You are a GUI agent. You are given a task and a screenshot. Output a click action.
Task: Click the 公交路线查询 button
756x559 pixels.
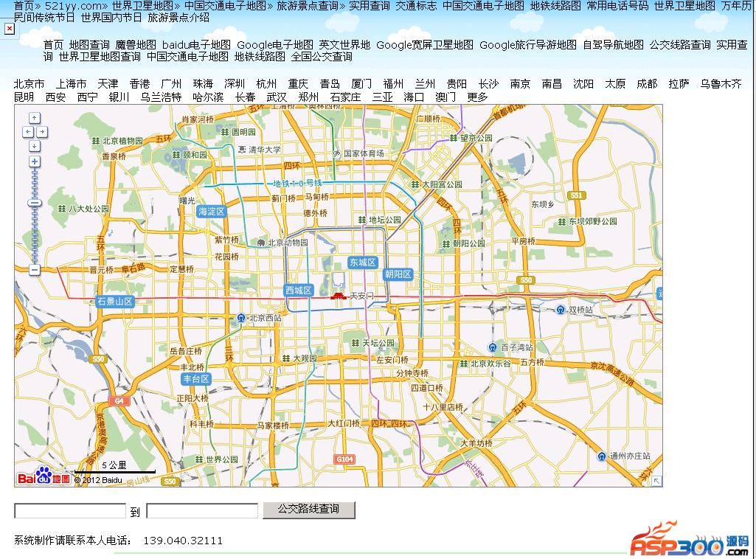[x=308, y=510]
